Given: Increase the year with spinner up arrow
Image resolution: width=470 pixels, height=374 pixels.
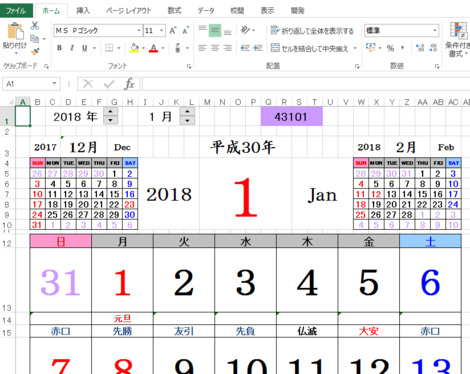Looking at the screenshot, I should click(110, 112).
